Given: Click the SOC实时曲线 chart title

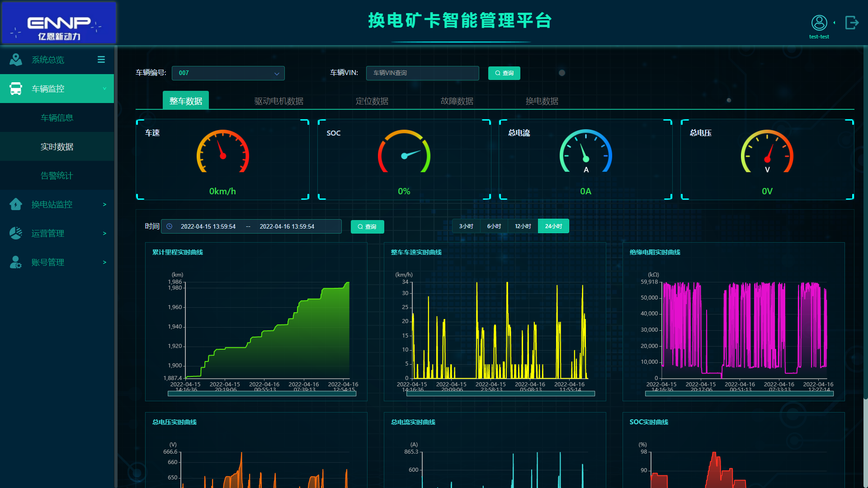Looking at the screenshot, I should [649, 422].
